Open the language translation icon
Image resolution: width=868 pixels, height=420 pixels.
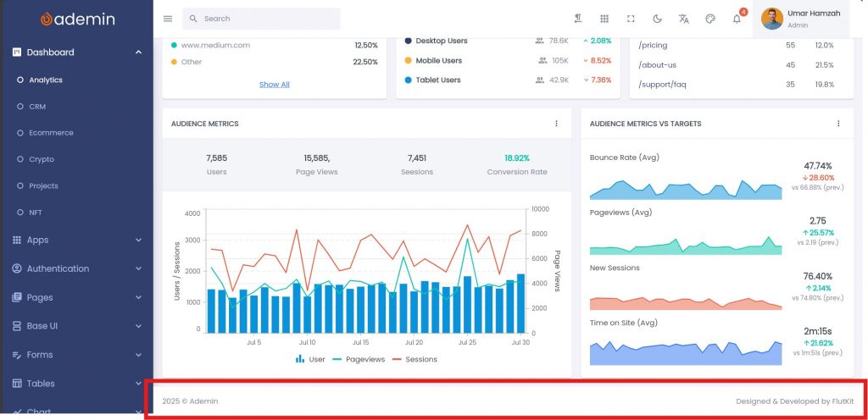click(684, 19)
